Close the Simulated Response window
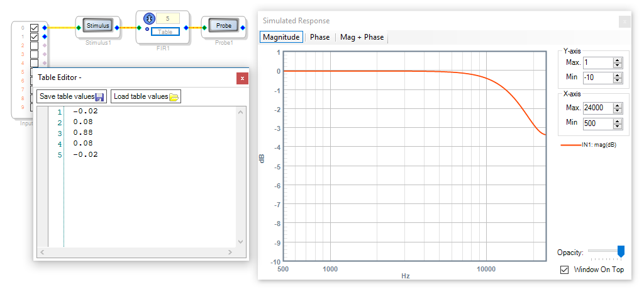644x296 pixels. click(625, 22)
